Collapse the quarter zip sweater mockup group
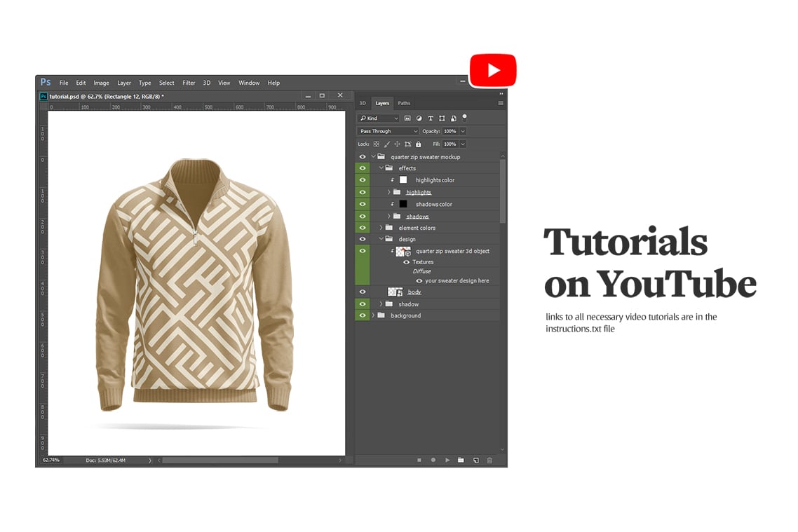The height and width of the screenshot is (532, 798). [372, 156]
